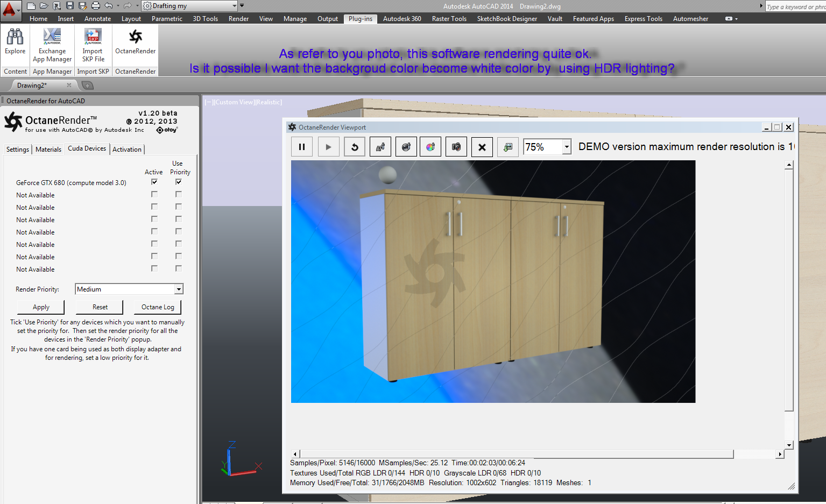Viewport: 826px width, 504px height.
Task: Switch to the Materials tab
Action: click(48, 150)
